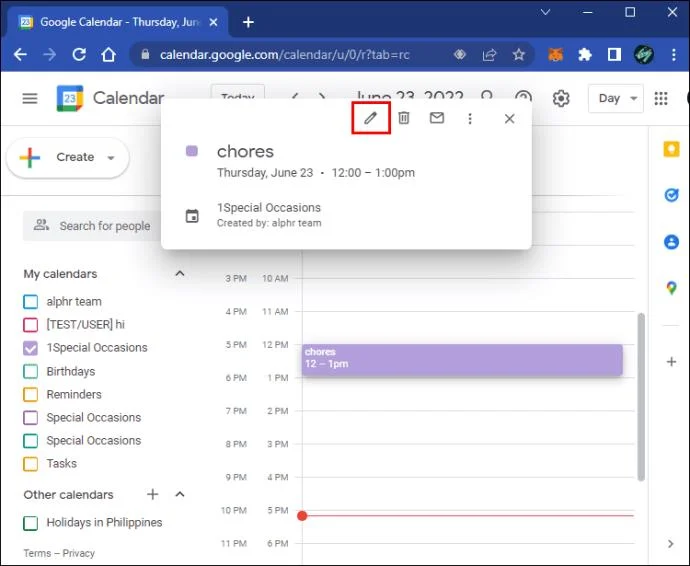Viewport: 690px width, 566px height.
Task: Click the Create button
Action: (67, 158)
